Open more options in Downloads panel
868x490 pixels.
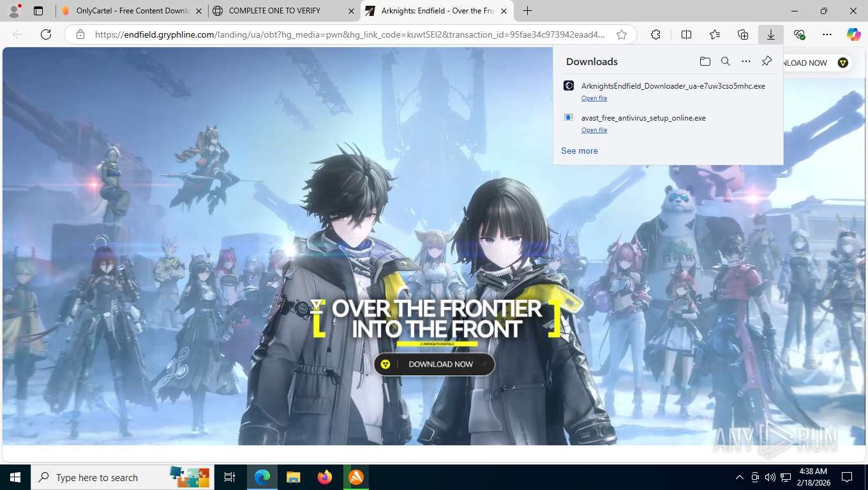click(746, 61)
